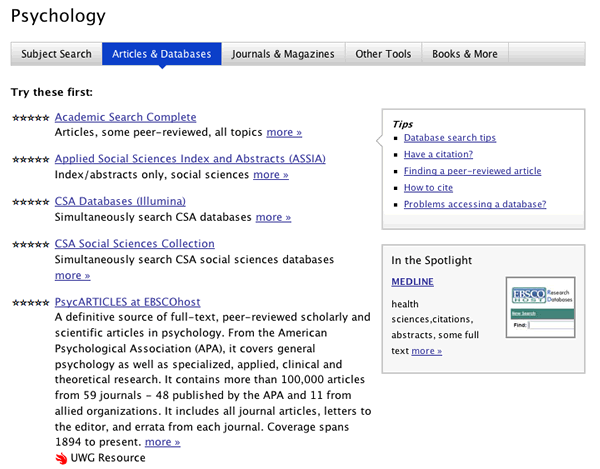Open MEDLINE spotlight link
Image resolution: width=600 pixels, height=469 pixels.
click(x=412, y=282)
